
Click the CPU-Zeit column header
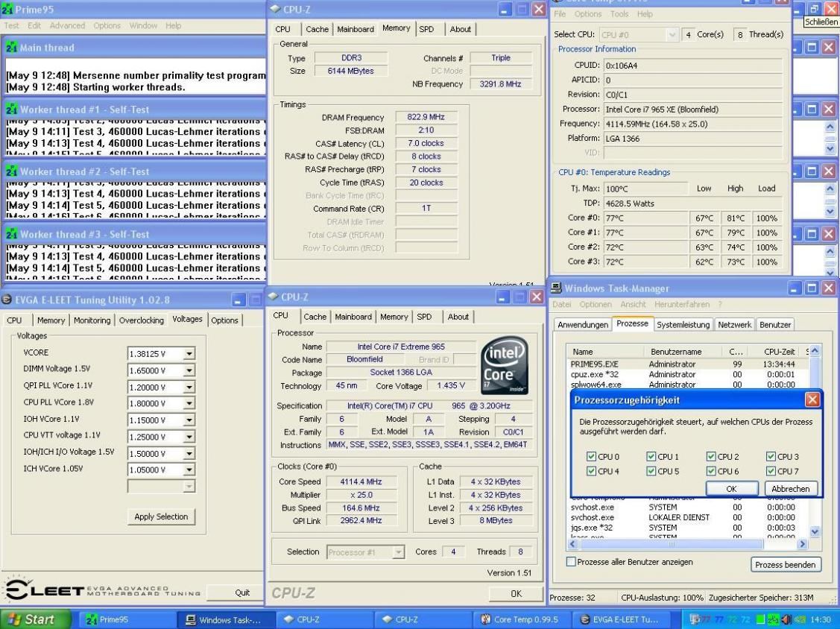(x=774, y=352)
